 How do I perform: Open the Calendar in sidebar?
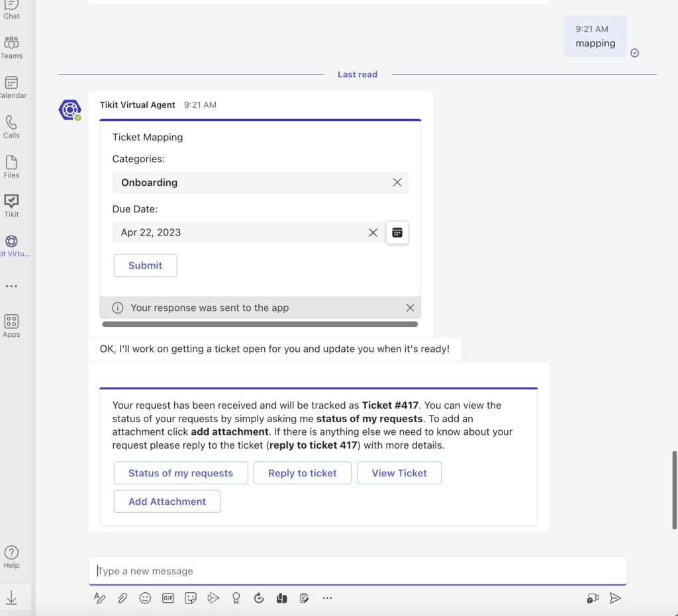[x=12, y=87]
